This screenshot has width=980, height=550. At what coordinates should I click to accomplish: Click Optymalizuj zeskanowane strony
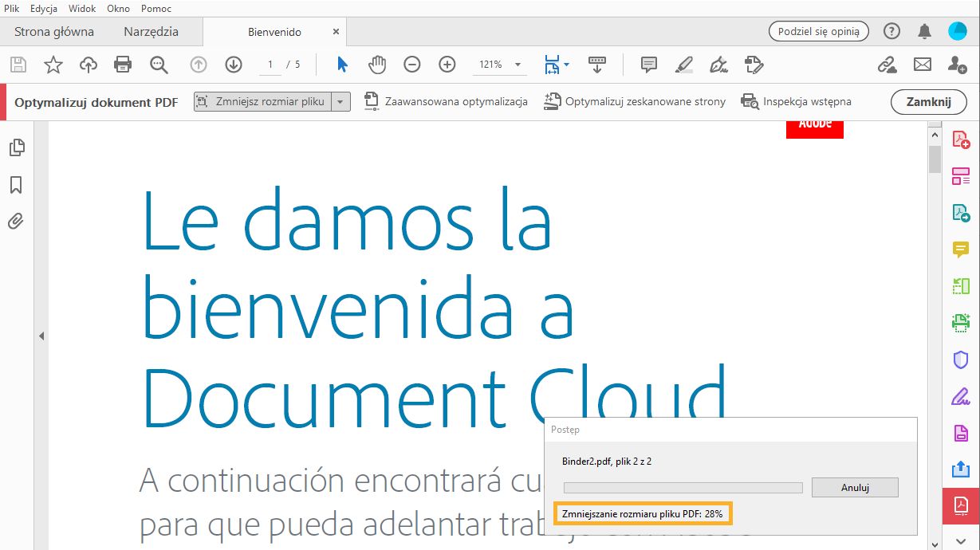(x=635, y=102)
